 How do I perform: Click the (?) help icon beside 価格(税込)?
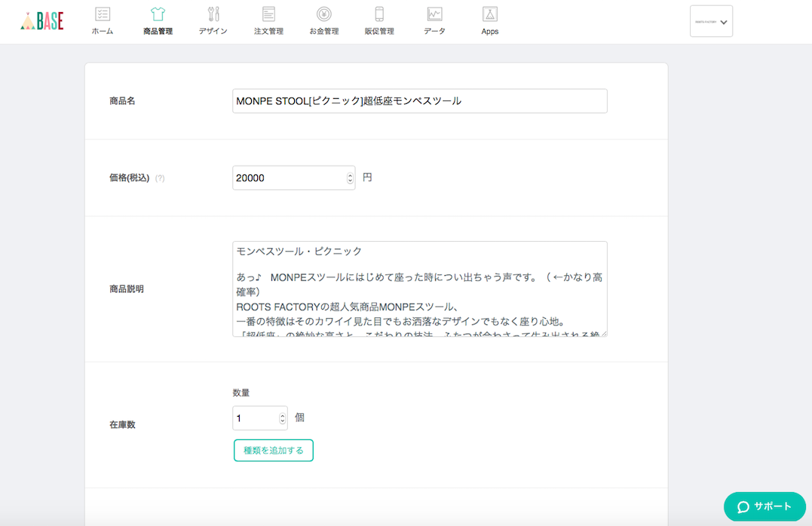(160, 179)
